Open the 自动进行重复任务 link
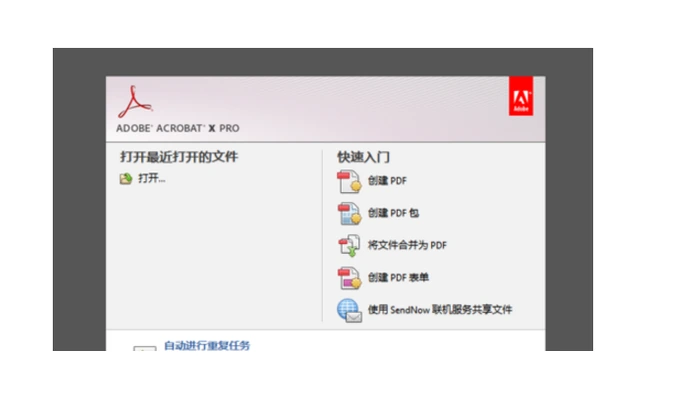Screen dimensions: 700x395 207,345
